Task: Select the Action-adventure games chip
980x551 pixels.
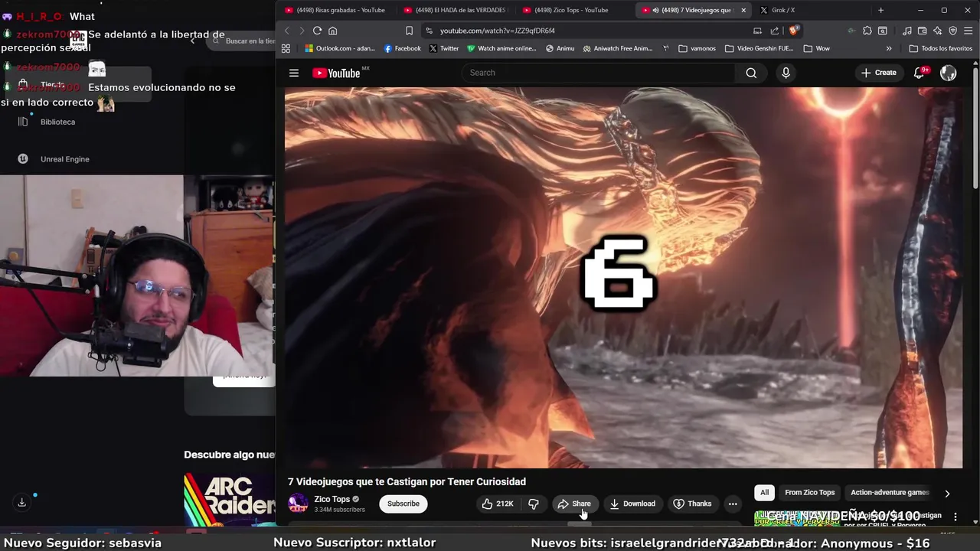Action: (890, 493)
